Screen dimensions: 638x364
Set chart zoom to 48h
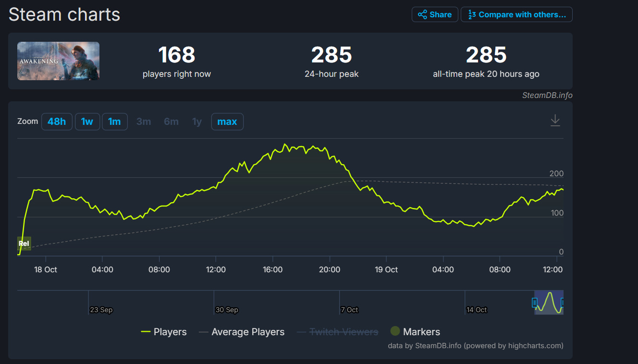[57, 121]
